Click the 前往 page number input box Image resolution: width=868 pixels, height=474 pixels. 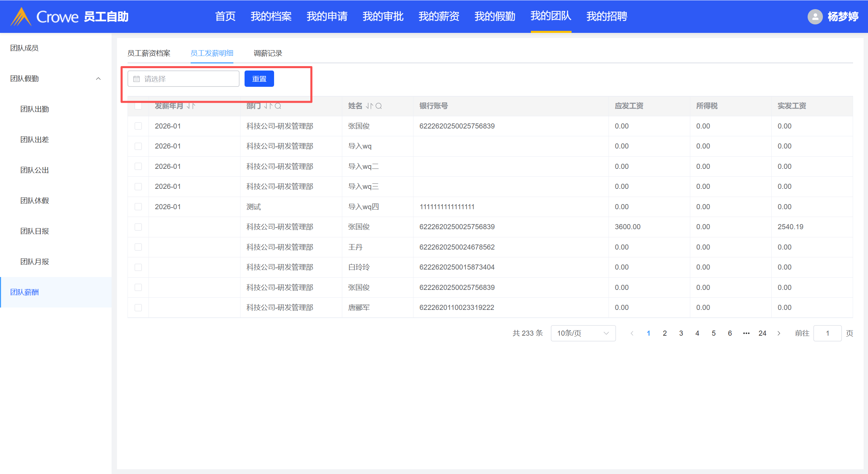pyautogui.click(x=827, y=333)
